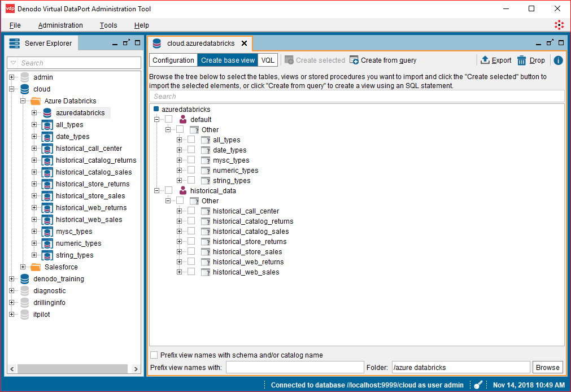Screen dimensions: 571x392
Task: Click the Drop button
Action: 531,60
